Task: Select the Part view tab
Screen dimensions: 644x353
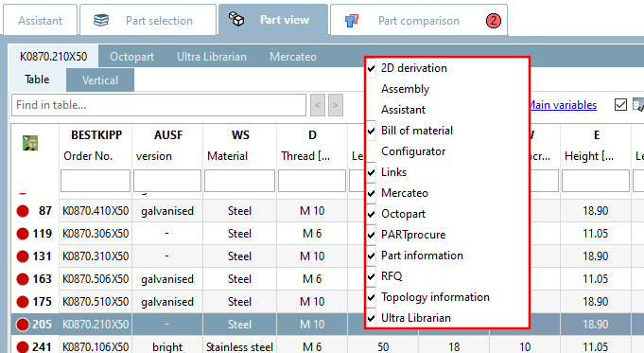Action: (x=273, y=20)
